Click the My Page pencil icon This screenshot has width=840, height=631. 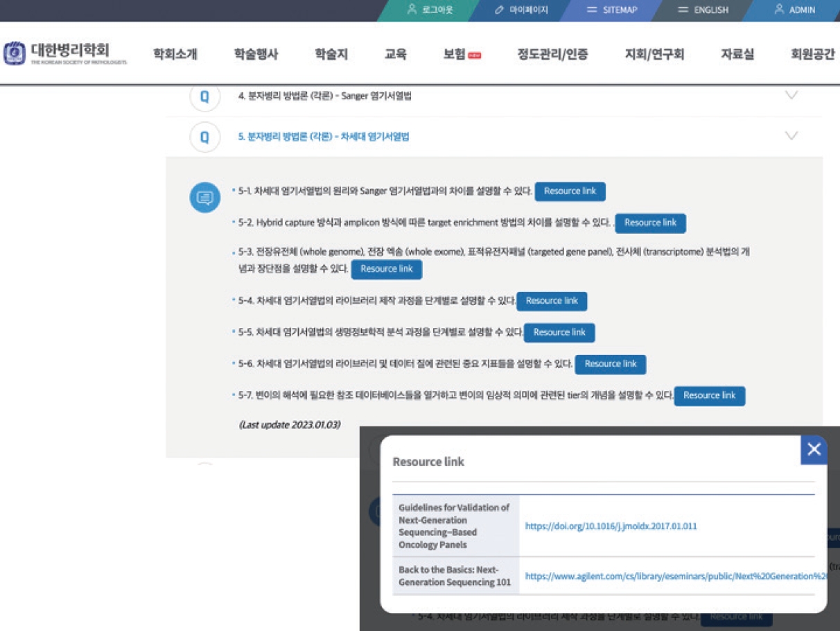tap(500, 10)
